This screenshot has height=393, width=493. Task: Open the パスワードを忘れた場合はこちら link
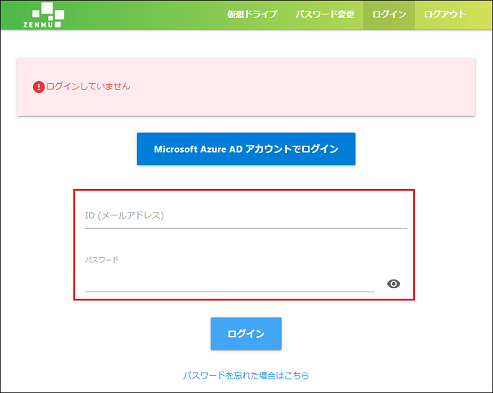[246, 375]
